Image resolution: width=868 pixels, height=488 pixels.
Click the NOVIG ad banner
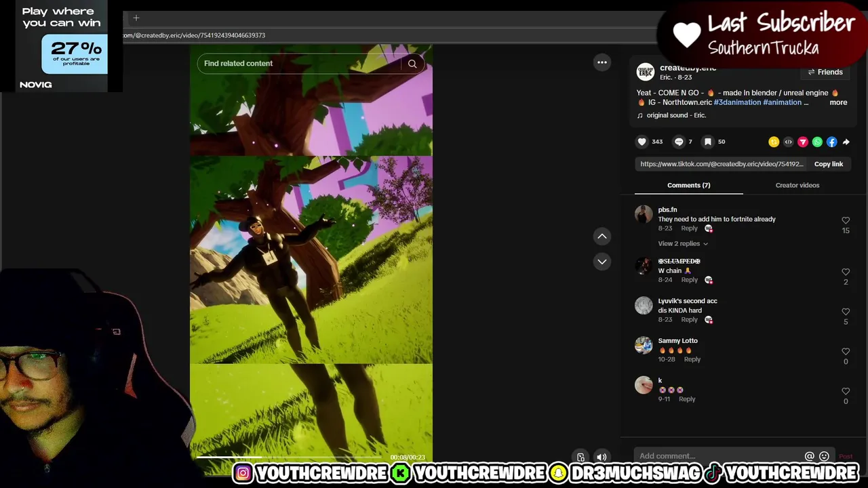(x=61, y=46)
